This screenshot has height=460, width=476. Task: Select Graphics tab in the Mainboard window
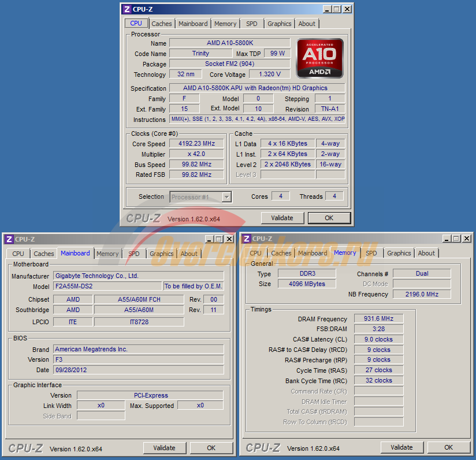tap(162, 254)
